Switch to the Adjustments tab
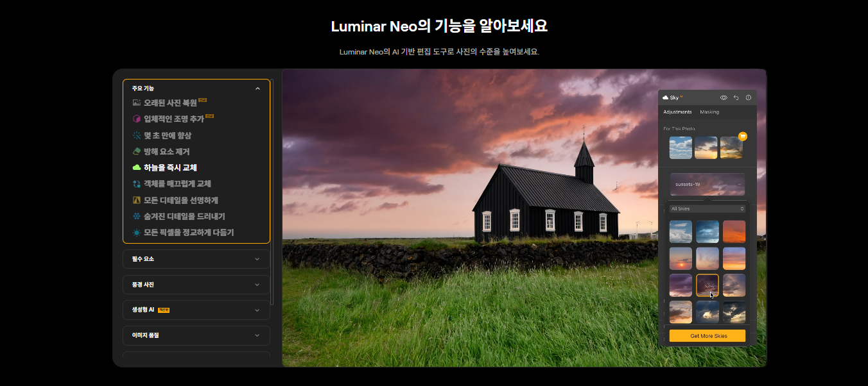Viewport: 868px width, 386px height. point(677,112)
